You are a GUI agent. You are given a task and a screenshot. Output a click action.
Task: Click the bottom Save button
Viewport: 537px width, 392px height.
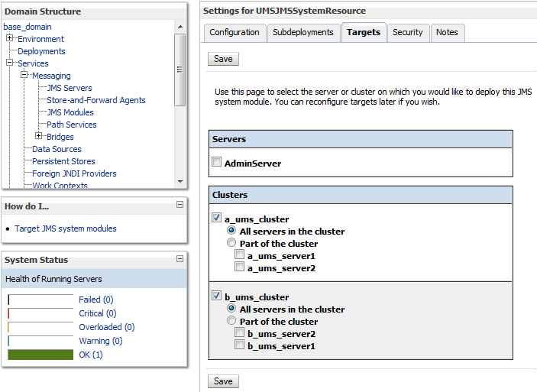pos(223,381)
